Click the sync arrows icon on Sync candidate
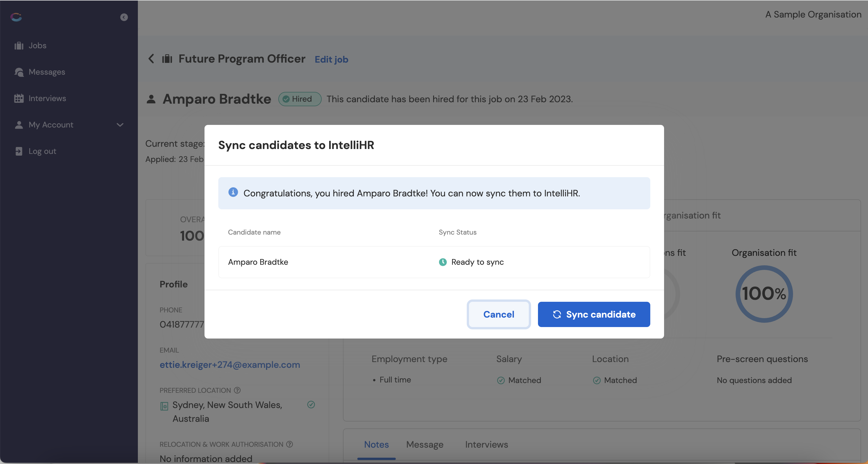The image size is (868, 464). click(x=557, y=314)
